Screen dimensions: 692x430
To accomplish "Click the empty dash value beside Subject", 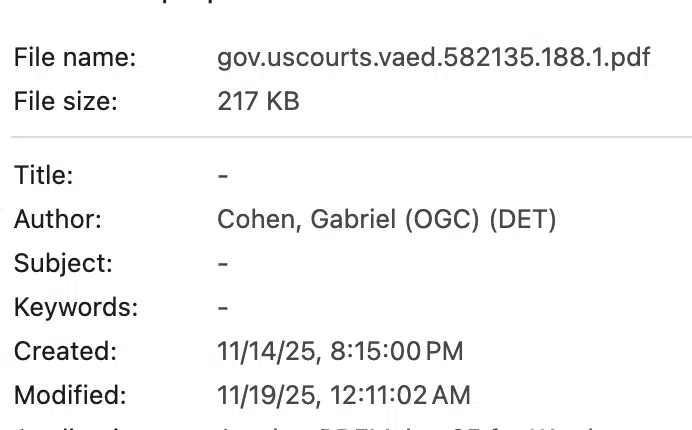I will tap(223, 264).
